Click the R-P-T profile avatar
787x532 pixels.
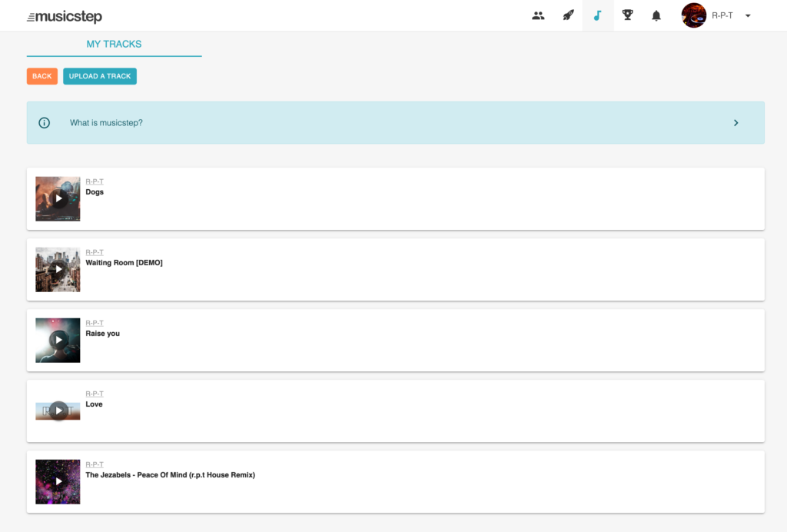point(694,15)
